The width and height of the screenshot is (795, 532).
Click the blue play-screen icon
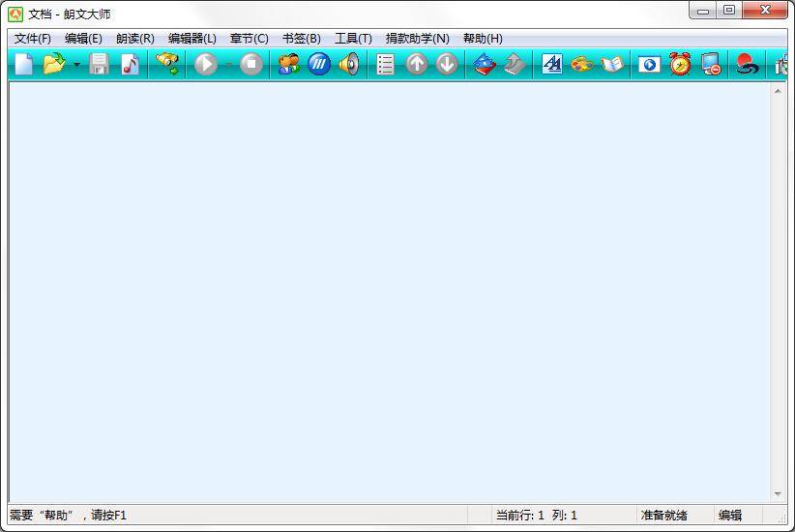pyautogui.click(x=649, y=65)
